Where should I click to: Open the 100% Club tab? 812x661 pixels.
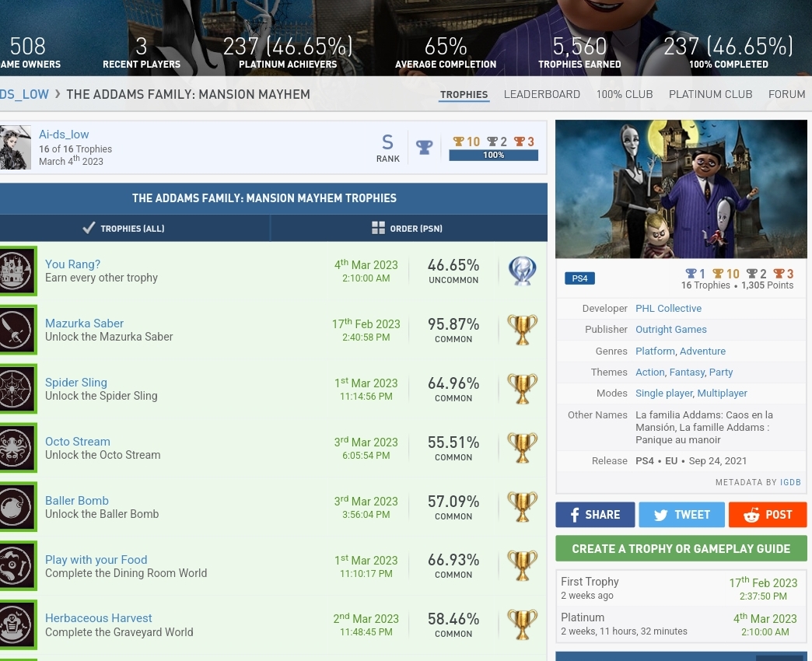[x=625, y=94]
